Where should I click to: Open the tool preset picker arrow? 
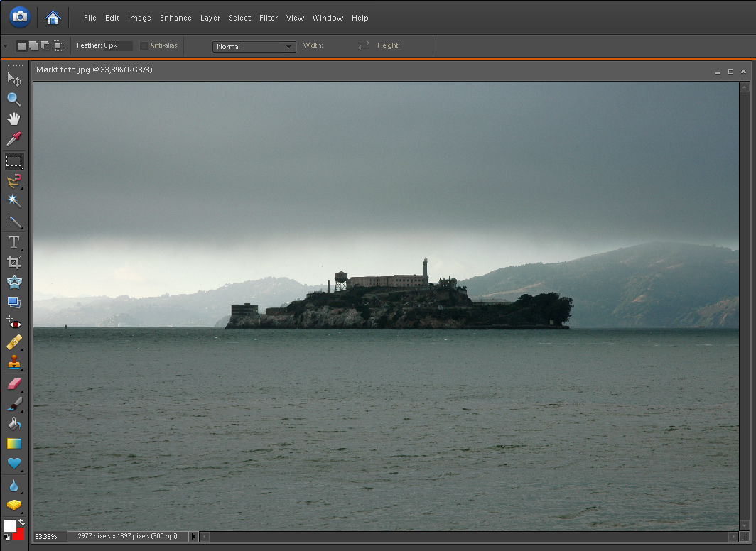[x=6, y=45]
